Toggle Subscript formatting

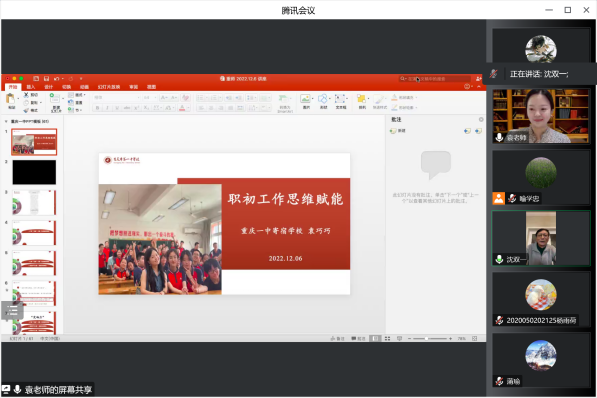146,108
